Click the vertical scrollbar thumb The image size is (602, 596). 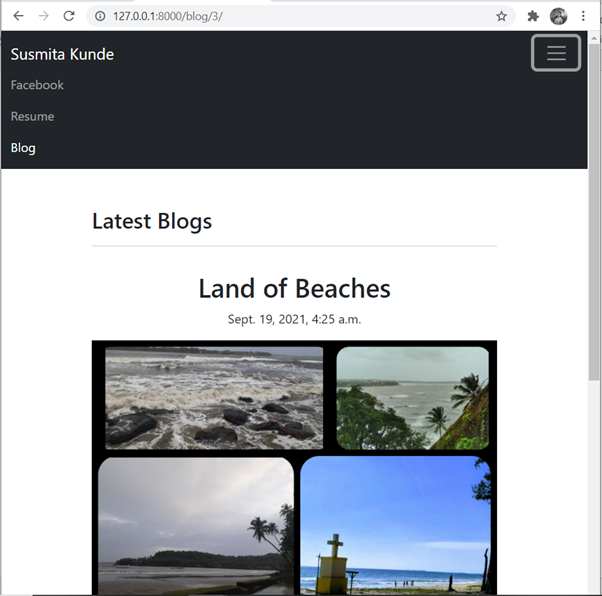point(594,211)
